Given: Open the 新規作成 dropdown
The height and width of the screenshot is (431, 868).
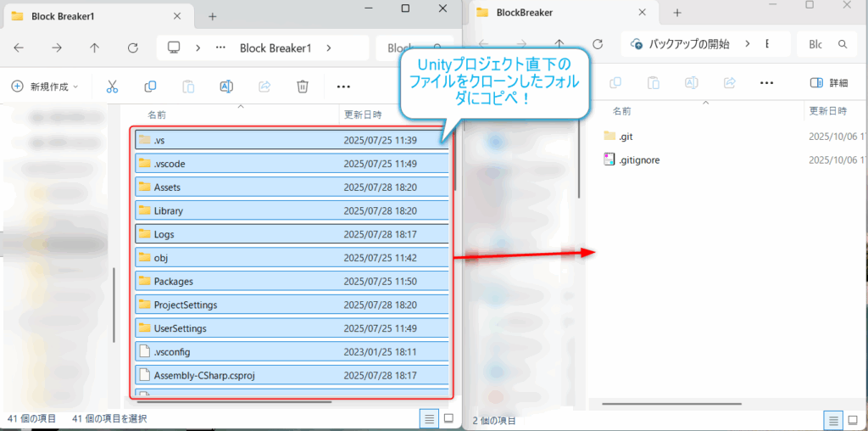Looking at the screenshot, I should pyautogui.click(x=44, y=87).
